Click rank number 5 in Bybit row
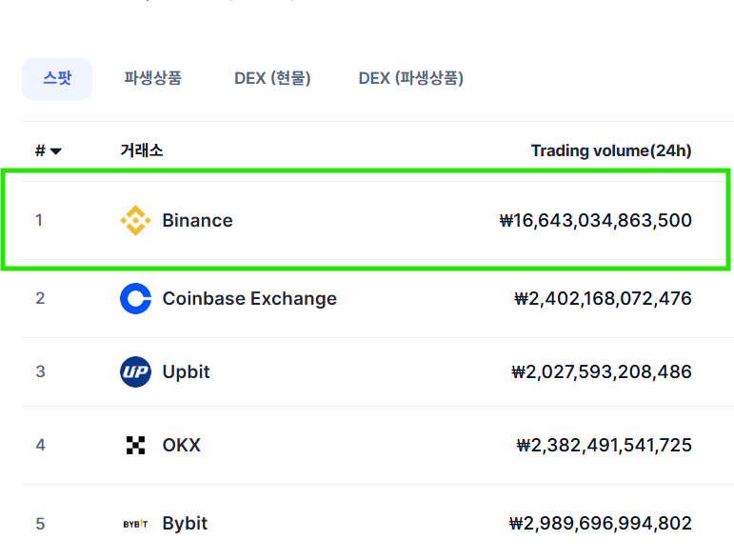 tap(40, 524)
